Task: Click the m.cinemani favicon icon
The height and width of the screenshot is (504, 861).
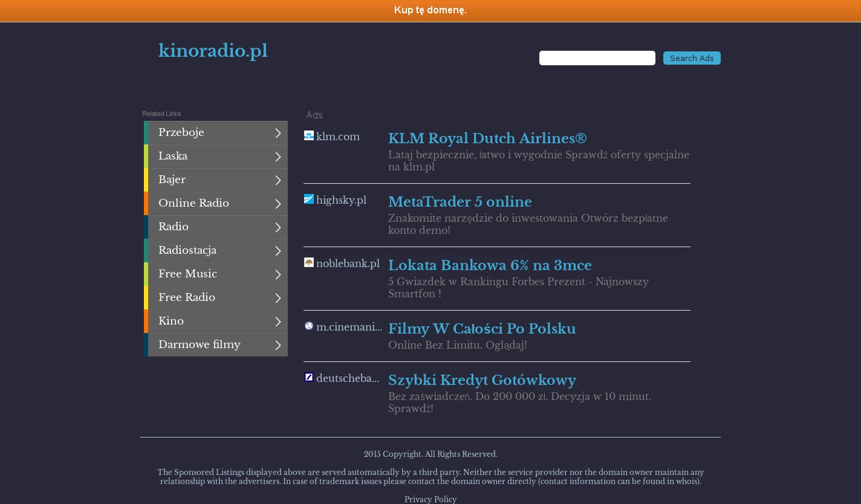Action: pos(308,326)
